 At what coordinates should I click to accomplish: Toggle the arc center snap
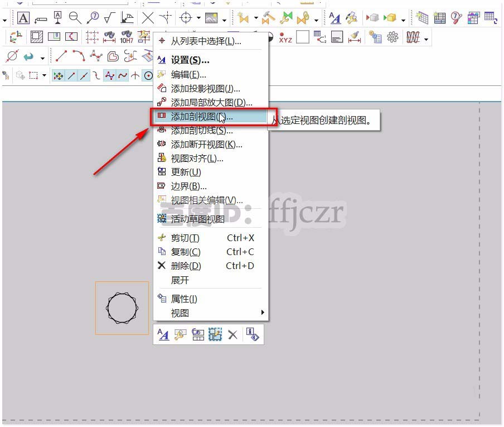click(x=148, y=76)
